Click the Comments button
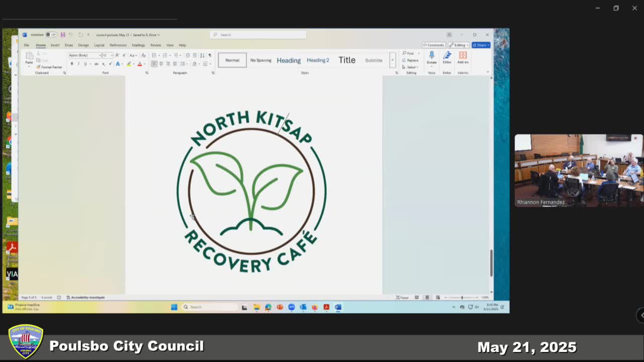 pyautogui.click(x=434, y=45)
